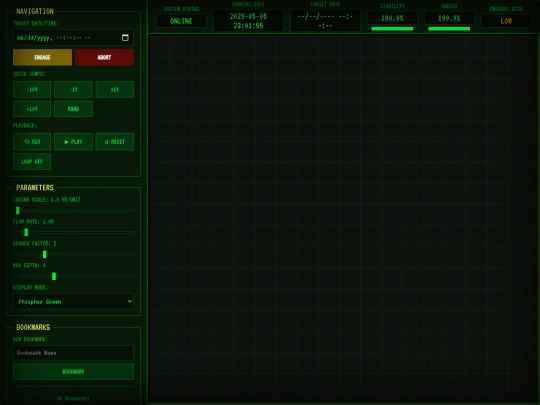Click the timeline grid viewport
540x405 pixels.
click(x=344, y=219)
